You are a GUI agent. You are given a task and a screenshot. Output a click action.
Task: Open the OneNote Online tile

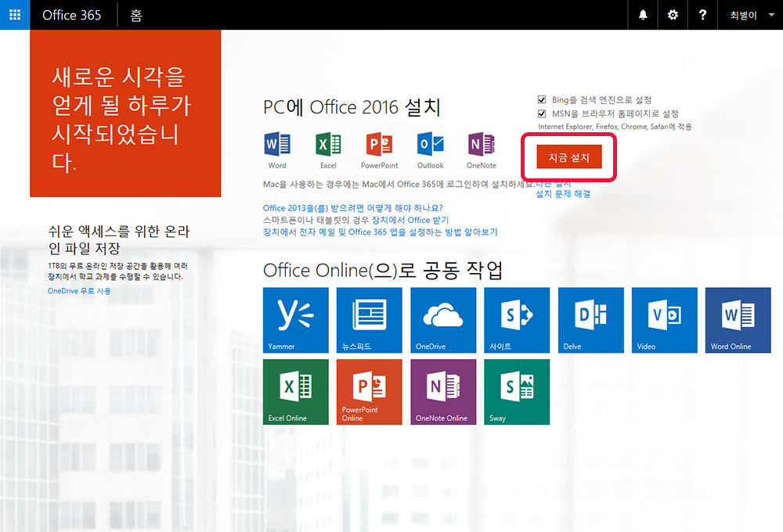point(443,392)
